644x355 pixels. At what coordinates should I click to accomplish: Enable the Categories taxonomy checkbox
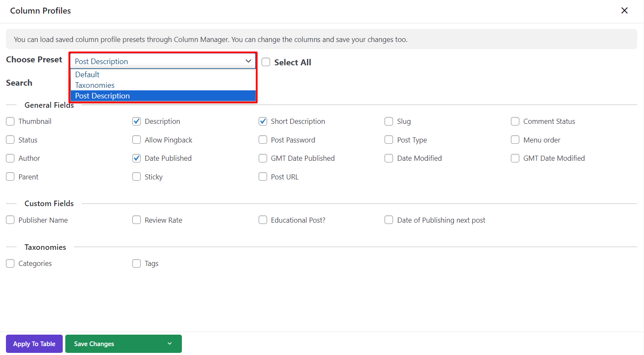pyautogui.click(x=10, y=263)
